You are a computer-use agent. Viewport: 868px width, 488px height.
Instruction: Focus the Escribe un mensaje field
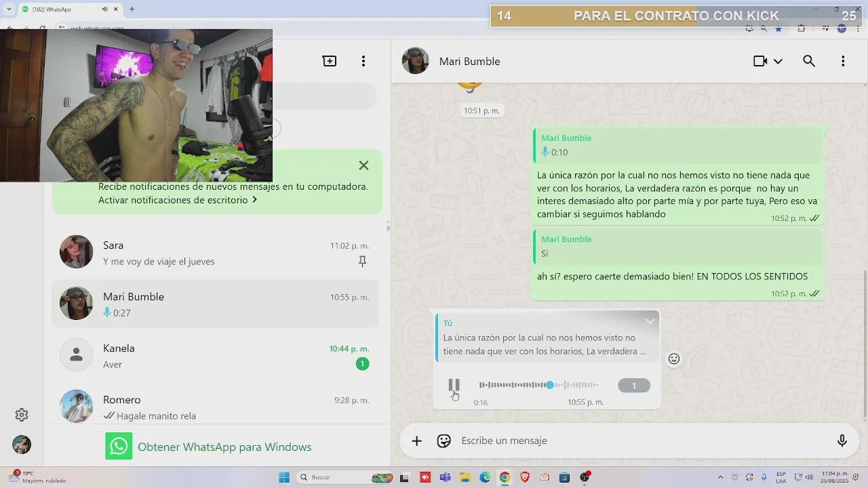pos(644,441)
